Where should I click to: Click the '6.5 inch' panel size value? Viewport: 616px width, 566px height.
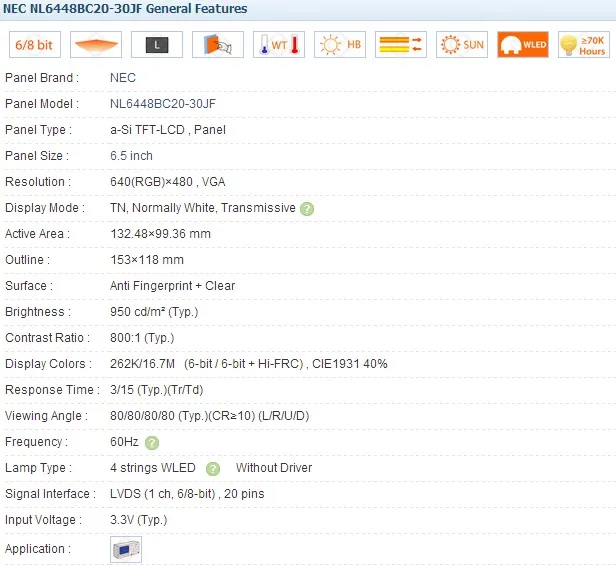click(x=131, y=156)
